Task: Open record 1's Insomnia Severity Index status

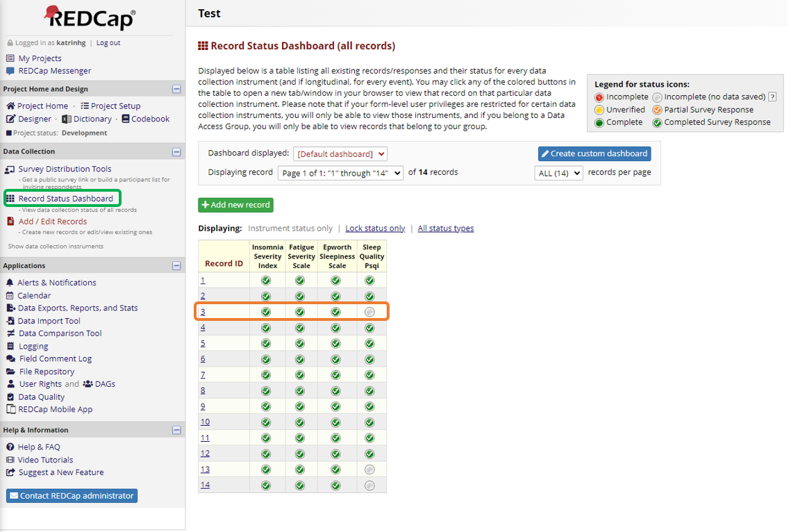Action: point(266,281)
